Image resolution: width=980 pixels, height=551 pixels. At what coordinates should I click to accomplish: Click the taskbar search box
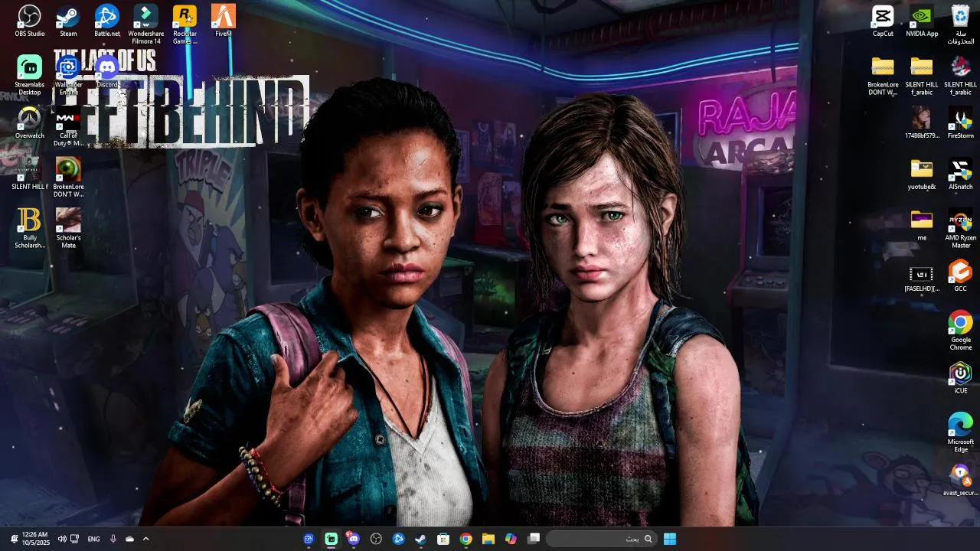point(601,539)
